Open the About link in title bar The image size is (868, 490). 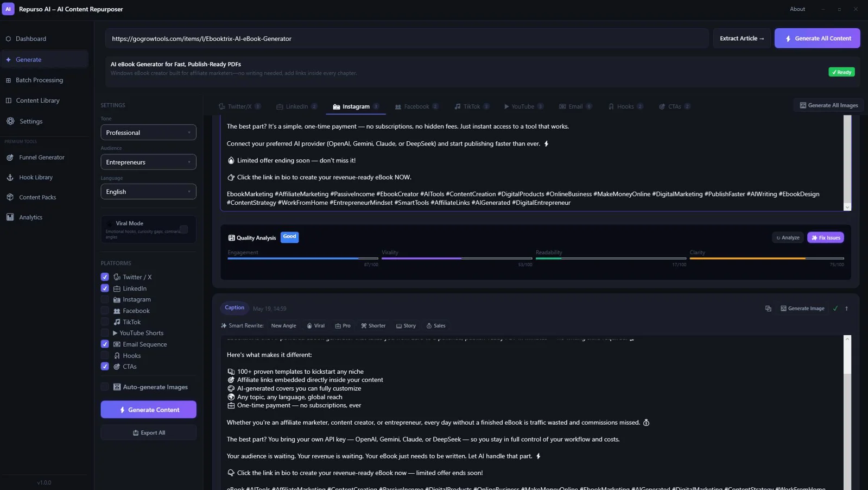[797, 9]
